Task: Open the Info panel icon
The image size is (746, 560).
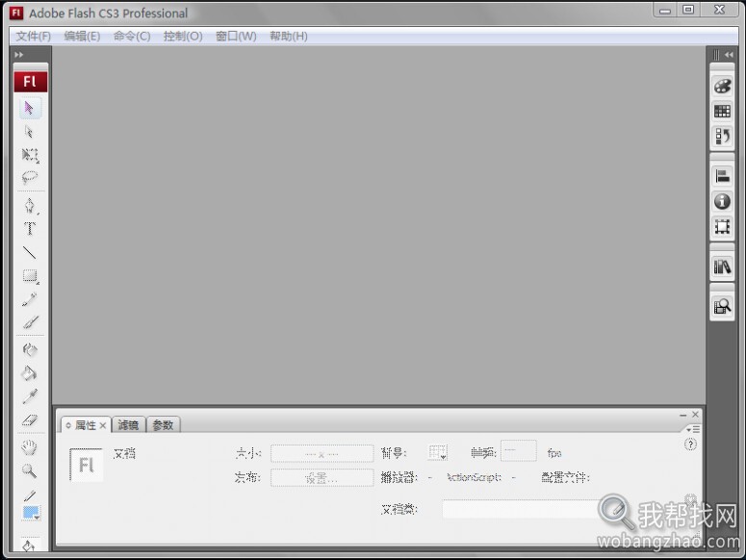Action: [722, 201]
